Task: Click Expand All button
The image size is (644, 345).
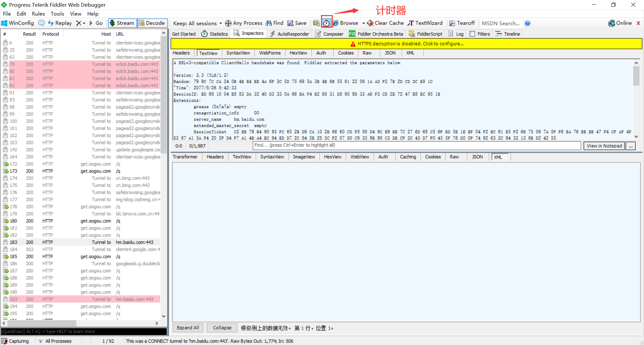Action: pyautogui.click(x=188, y=328)
